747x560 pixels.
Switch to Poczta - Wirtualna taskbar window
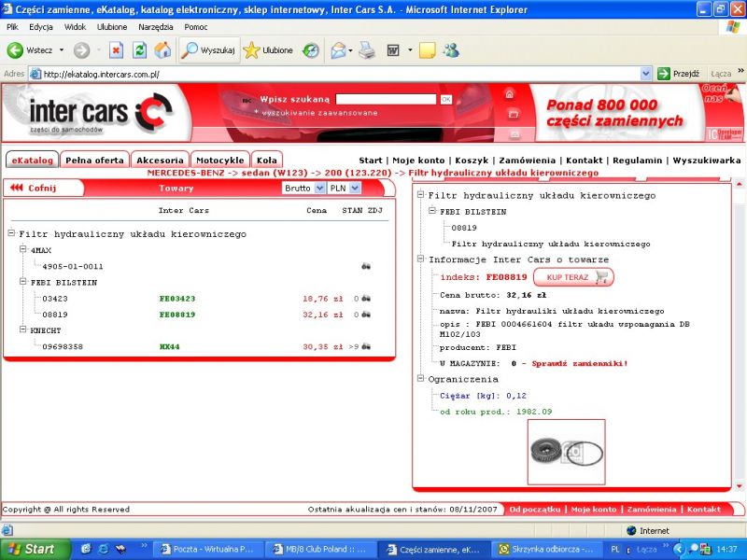206,549
